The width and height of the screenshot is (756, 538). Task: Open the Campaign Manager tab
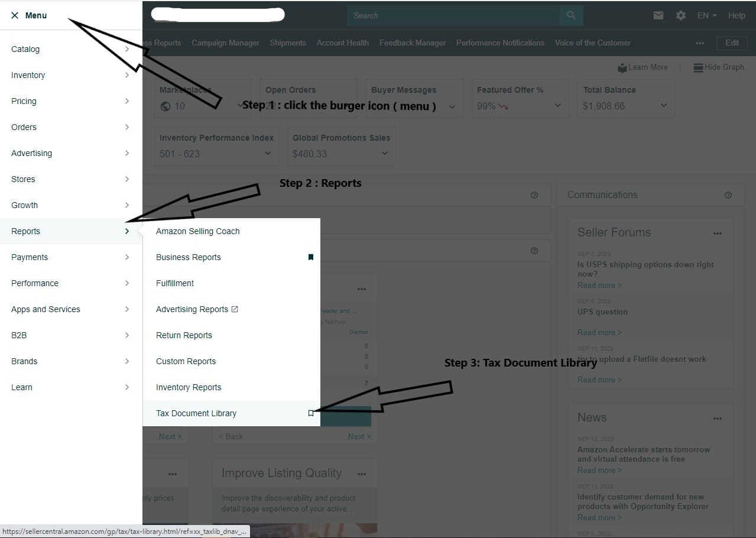tap(225, 43)
